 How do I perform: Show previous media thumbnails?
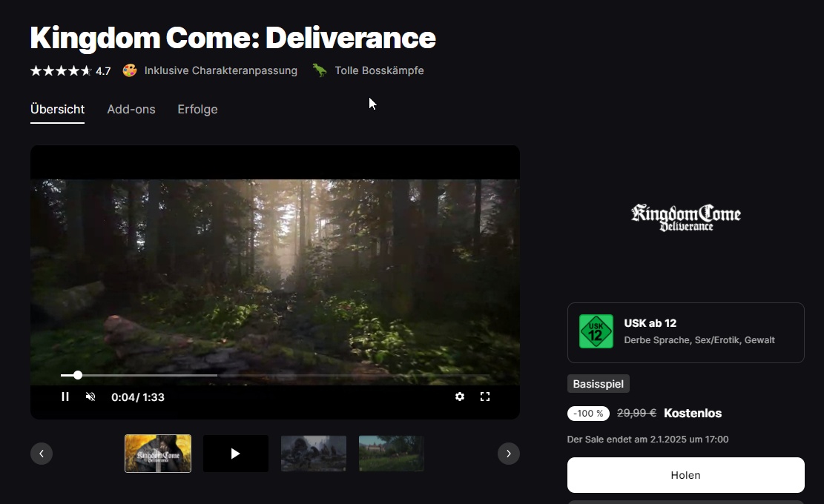(x=42, y=454)
